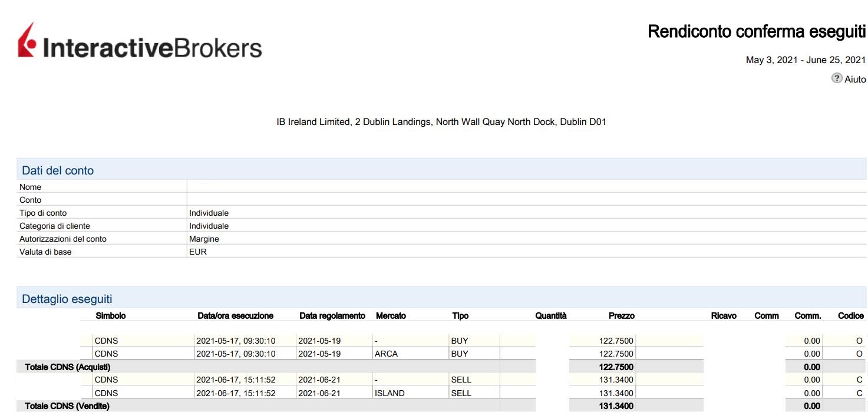This screenshot has height=412, width=868.
Task: Click the Margine value
Action: tap(204, 239)
